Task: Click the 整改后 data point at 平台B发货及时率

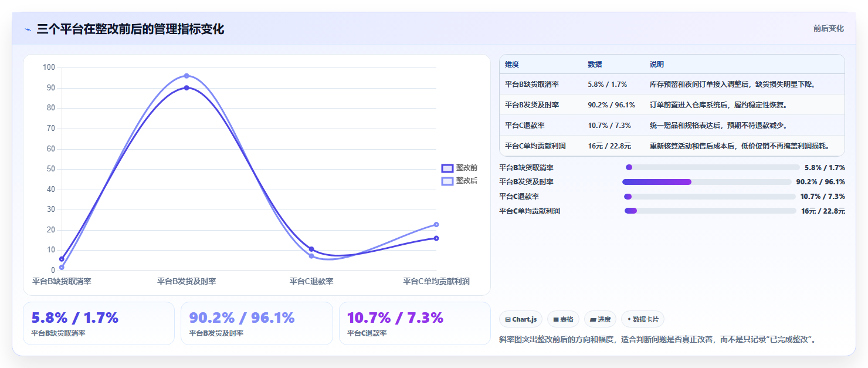Action: [x=187, y=76]
